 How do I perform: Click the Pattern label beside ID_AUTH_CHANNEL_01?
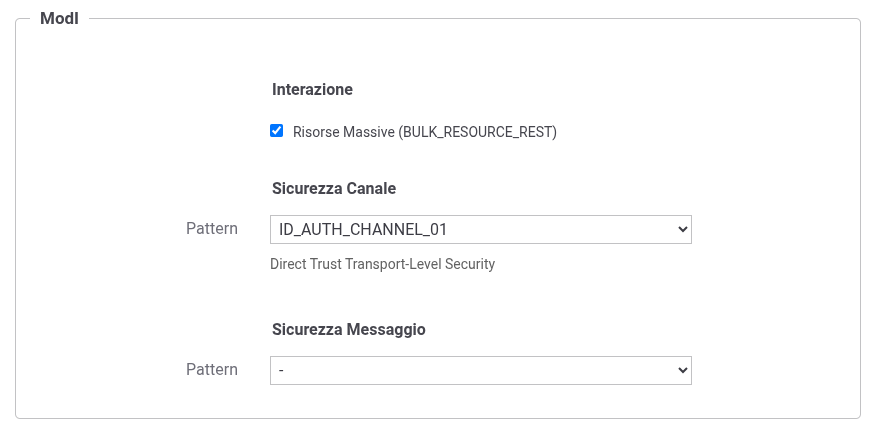point(212,229)
